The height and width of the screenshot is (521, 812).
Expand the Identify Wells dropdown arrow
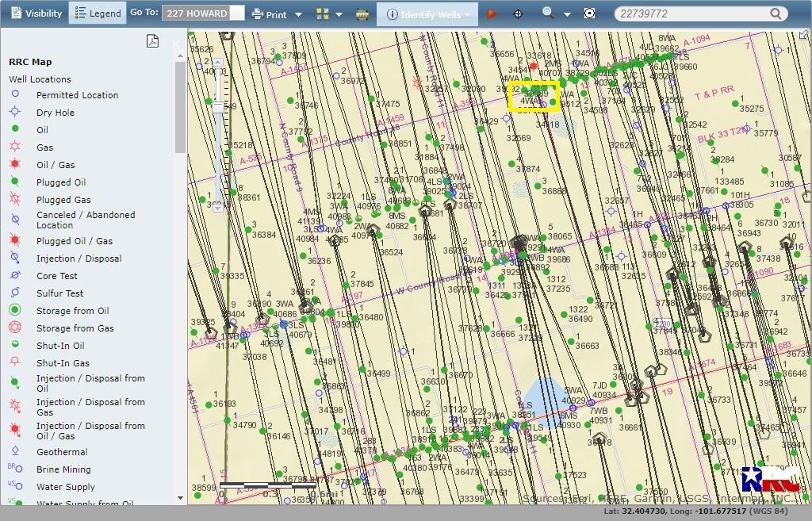click(x=468, y=14)
